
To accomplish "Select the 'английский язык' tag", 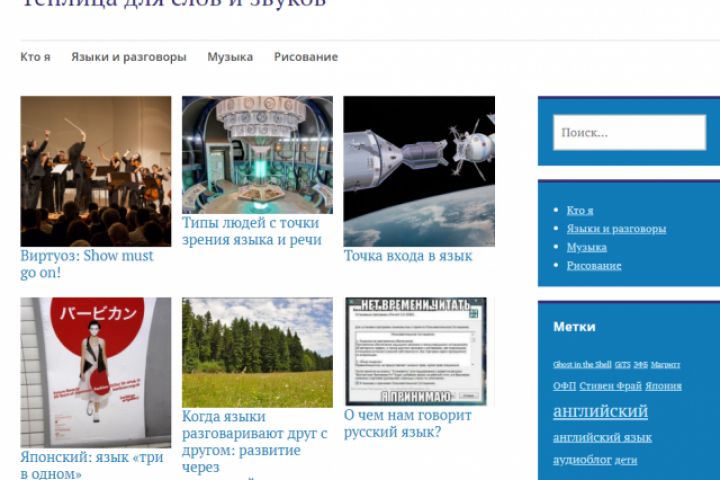I will pyautogui.click(x=602, y=438).
